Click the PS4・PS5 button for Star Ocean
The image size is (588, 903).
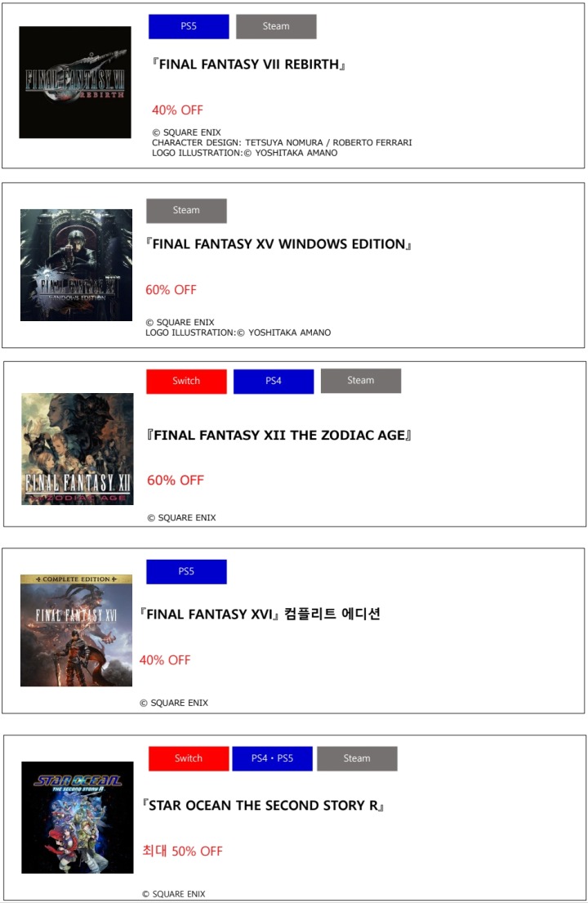[x=273, y=758]
